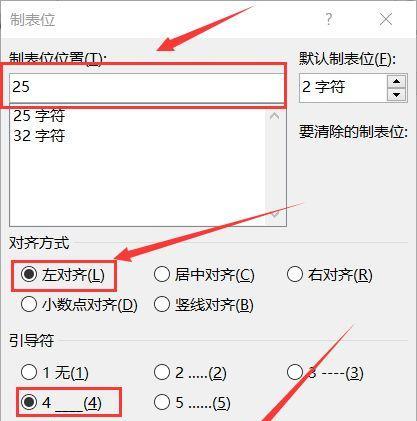Click the list scrollbar up arrow
Image resolution: width=417 pixels, height=421 pixels.
point(275,116)
